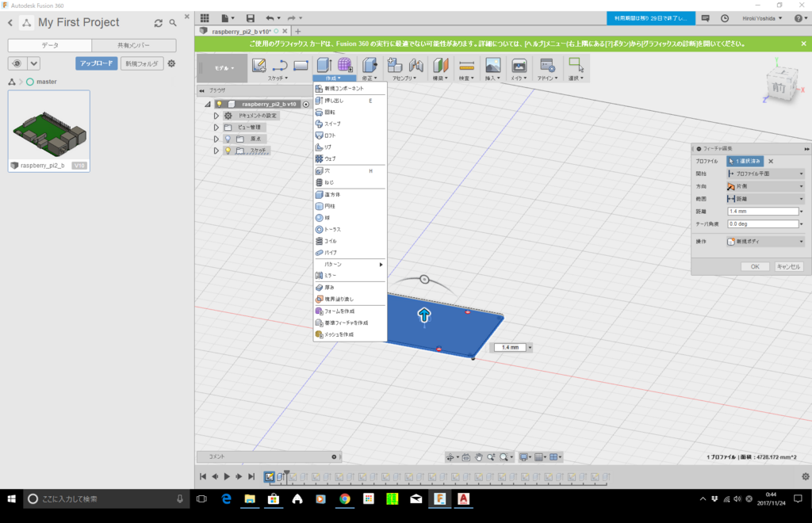
Task: Click the Make 3D print icon
Action: [x=519, y=65]
